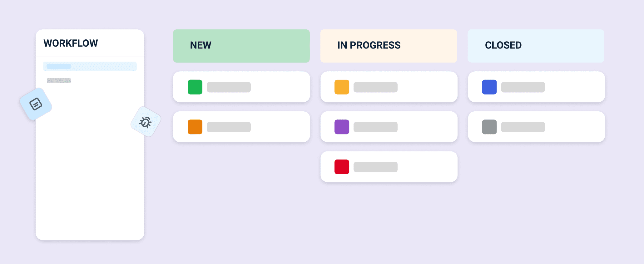Select the blue square in CLOSED column
The height and width of the screenshot is (264, 644).
[489, 87]
